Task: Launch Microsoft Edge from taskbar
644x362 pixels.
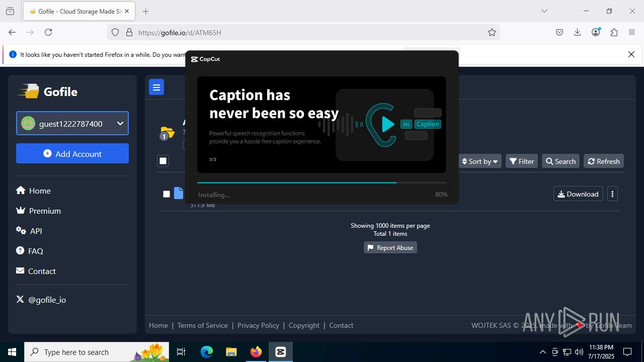Action: [207, 352]
